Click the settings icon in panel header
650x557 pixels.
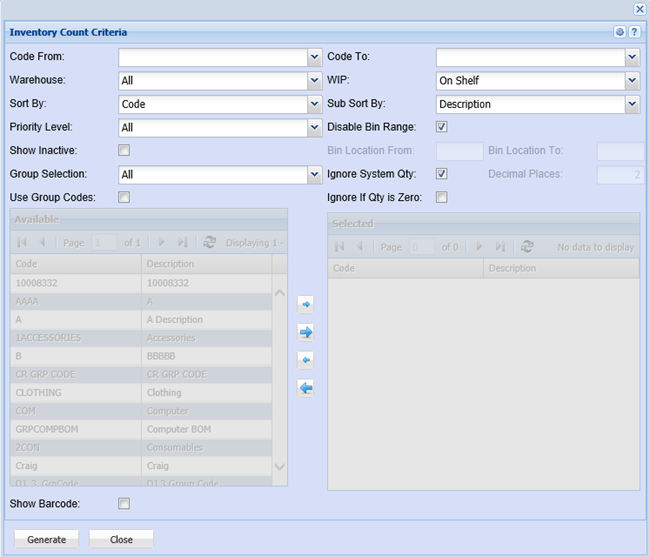[x=620, y=32]
